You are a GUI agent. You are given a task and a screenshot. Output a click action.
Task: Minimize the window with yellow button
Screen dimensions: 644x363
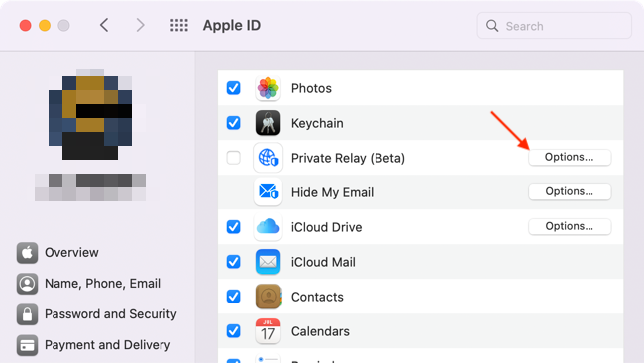point(45,26)
